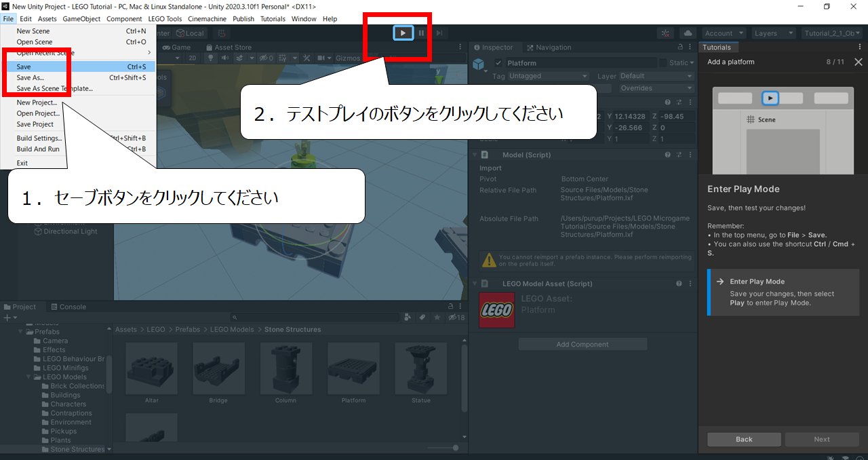This screenshot has height=460, width=868.
Task: Open the prefab Overrides dropdown
Action: pos(656,88)
